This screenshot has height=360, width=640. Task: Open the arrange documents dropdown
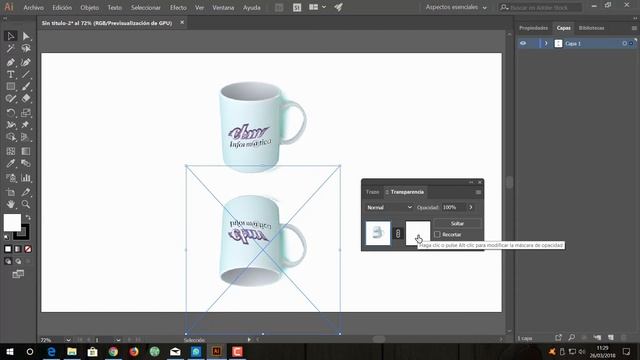(318, 7)
